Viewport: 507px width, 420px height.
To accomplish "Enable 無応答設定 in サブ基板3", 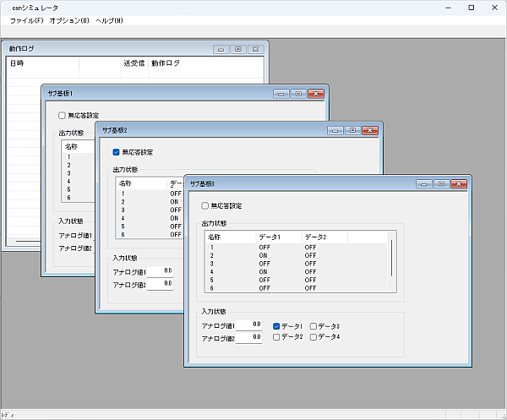I will [x=205, y=205].
